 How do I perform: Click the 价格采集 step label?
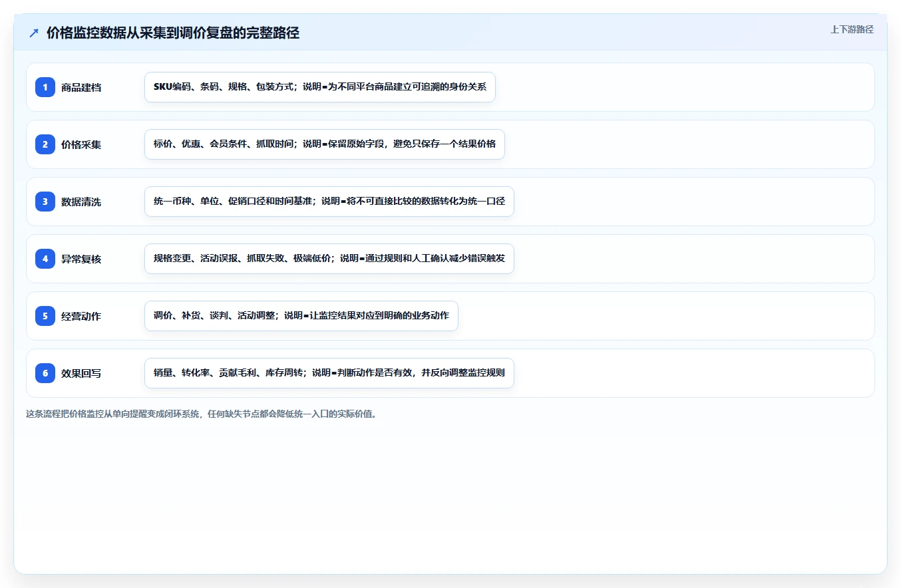(x=81, y=144)
